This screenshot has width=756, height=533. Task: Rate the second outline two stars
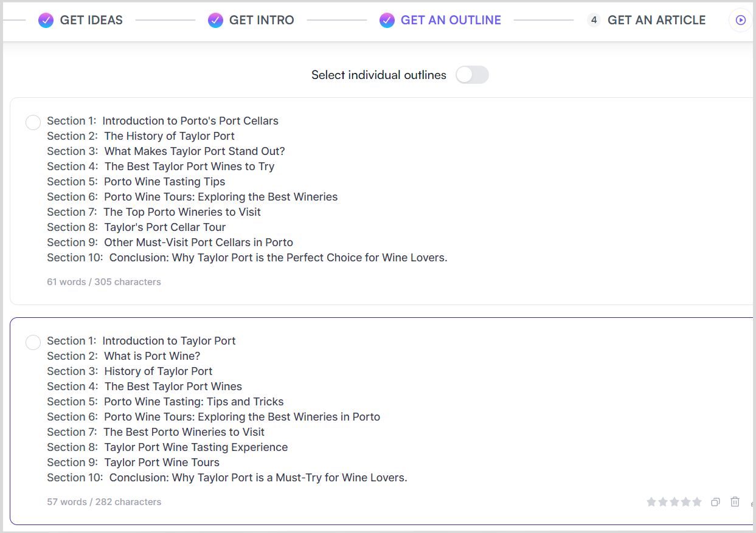pos(663,501)
